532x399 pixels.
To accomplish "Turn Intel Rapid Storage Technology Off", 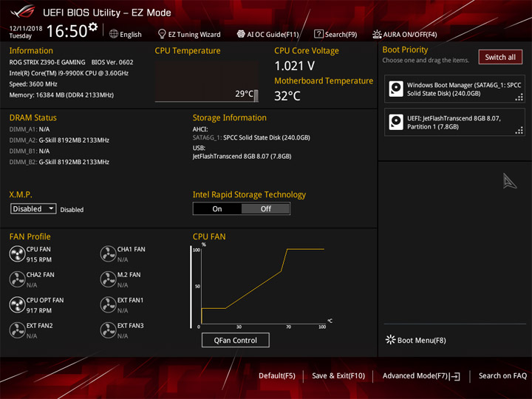I will (x=266, y=209).
